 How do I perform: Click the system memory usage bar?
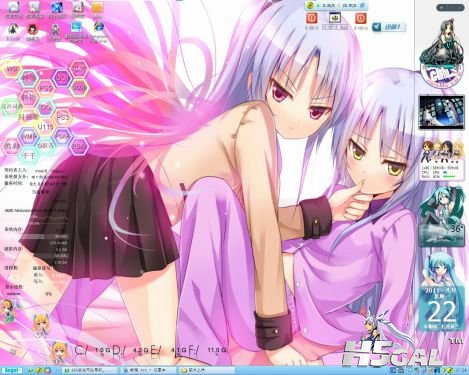pyautogui.click(x=36, y=236)
